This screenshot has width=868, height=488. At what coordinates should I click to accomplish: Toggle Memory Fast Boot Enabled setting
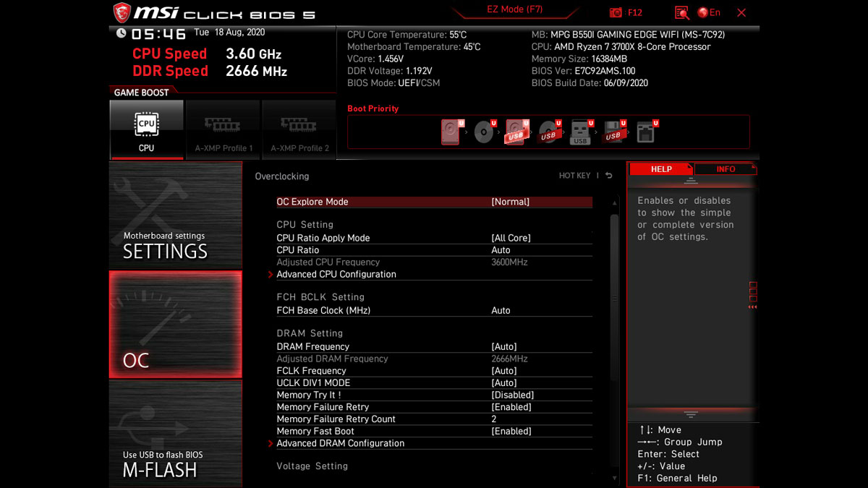tap(434, 431)
